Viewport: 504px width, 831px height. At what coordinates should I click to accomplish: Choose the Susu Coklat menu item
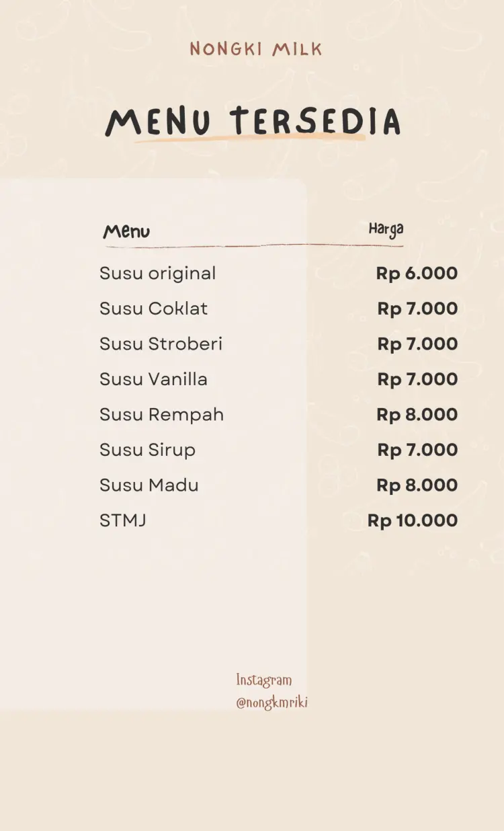[153, 309]
